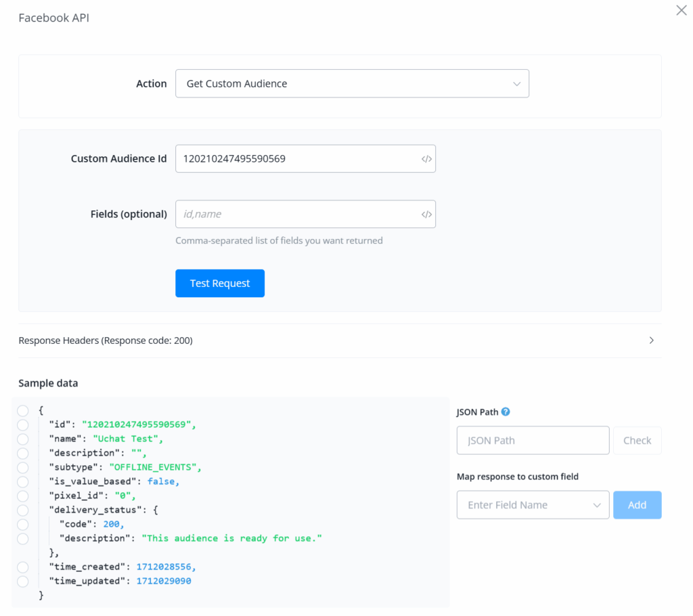Click variable insert icon in Fields field
Viewport: 693px width, 616px height.
pyautogui.click(x=426, y=215)
